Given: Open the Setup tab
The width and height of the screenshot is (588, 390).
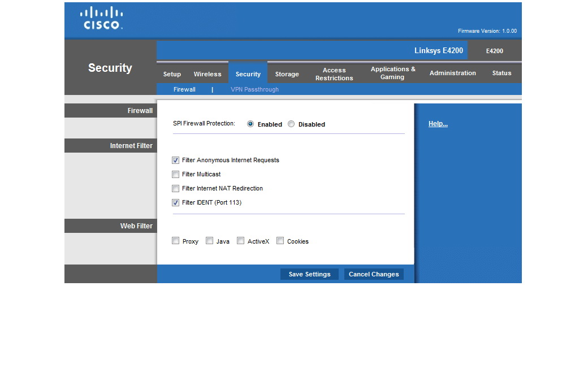Looking at the screenshot, I should (172, 74).
